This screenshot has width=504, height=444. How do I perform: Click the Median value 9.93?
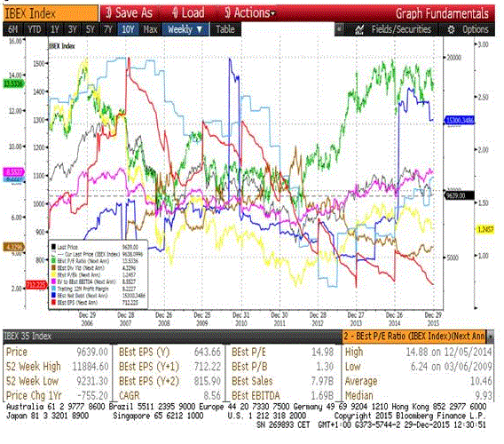484,395
